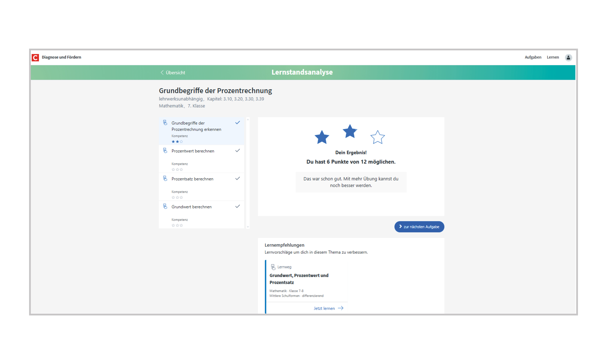Go back using the Übersicht chevron

[x=162, y=73]
